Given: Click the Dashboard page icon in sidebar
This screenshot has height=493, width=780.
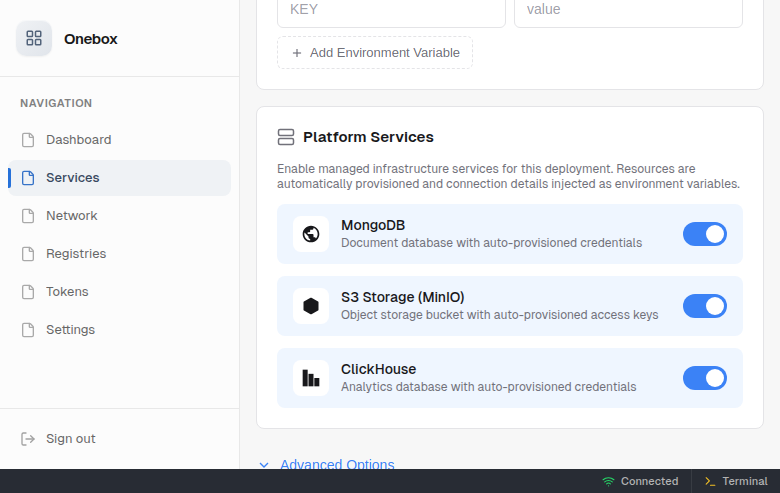Looking at the screenshot, I should [28, 140].
